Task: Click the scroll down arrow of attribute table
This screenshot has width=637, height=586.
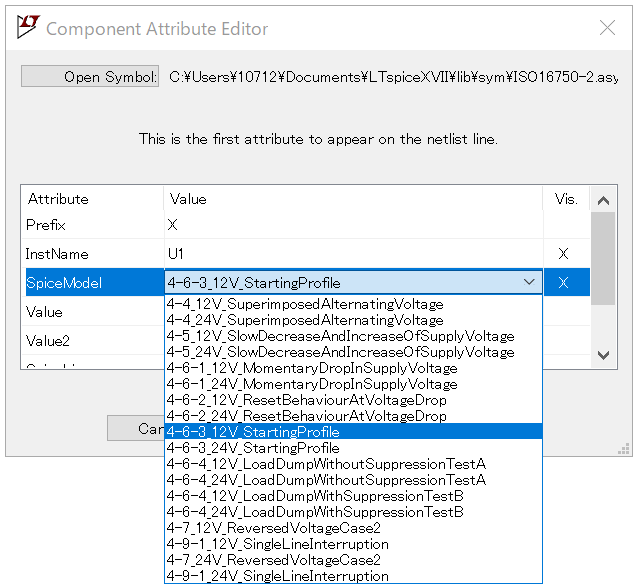Action: (x=603, y=355)
